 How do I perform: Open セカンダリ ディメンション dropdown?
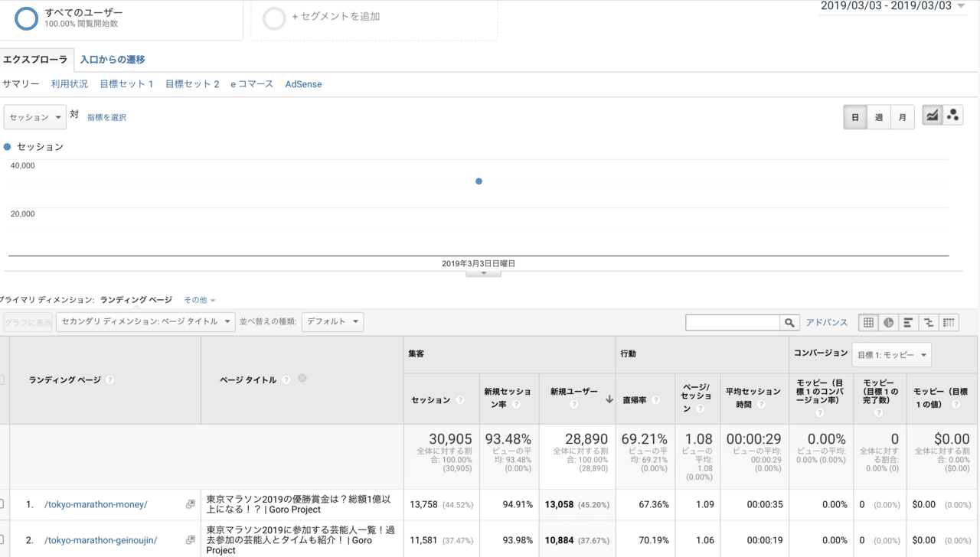[145, 322]
